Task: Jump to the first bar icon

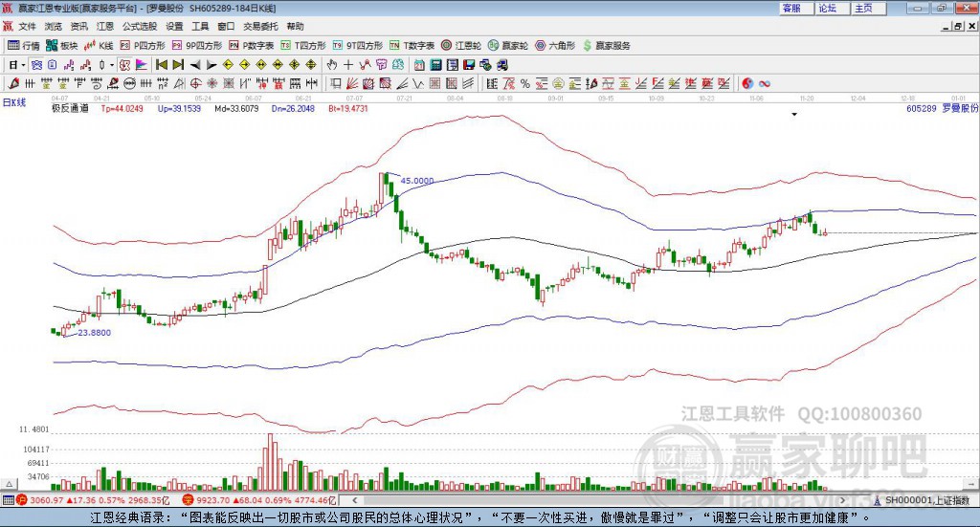Action: coord(161,65)
